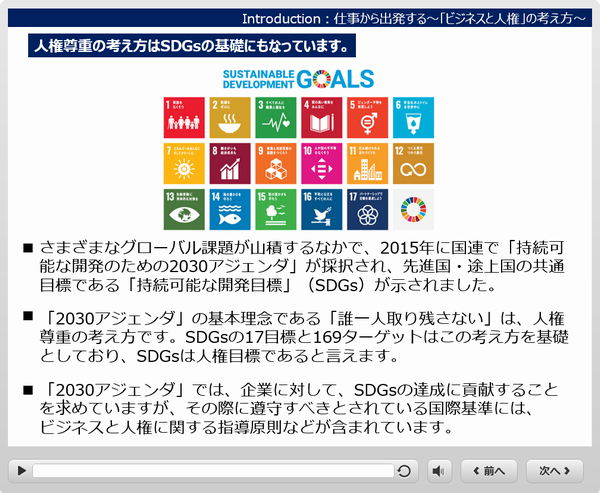Select SDG goal 5 gender equality icon
This screenshot has width=600, height=493.
point(367,118)
